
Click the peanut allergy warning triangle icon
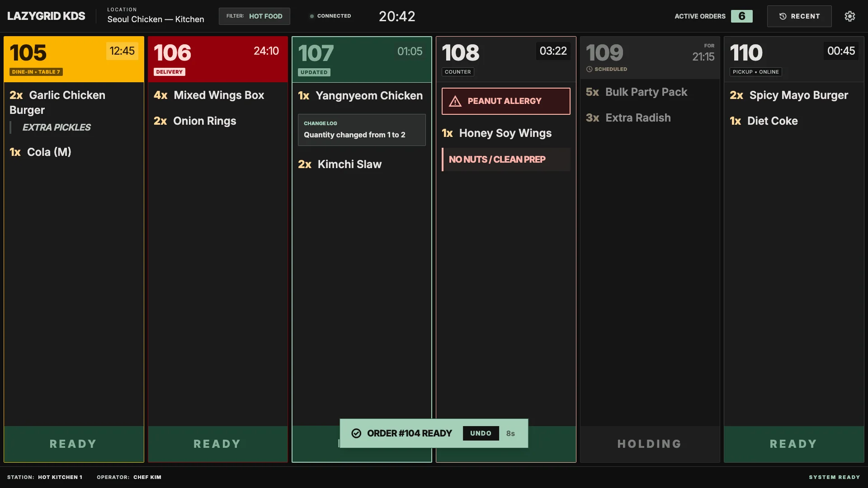[x=455, y=101]
